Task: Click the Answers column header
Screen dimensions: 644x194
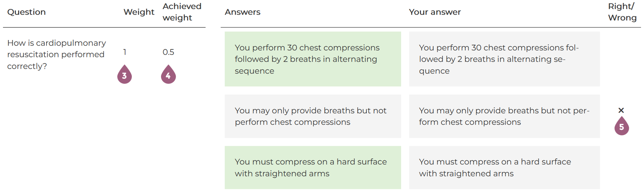Action: point(242,12)
